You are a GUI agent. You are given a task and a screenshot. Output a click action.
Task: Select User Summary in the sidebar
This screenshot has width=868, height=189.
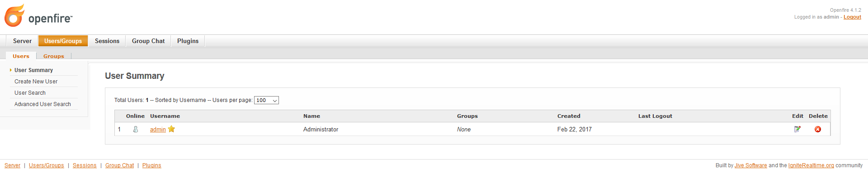pos(33,70)
